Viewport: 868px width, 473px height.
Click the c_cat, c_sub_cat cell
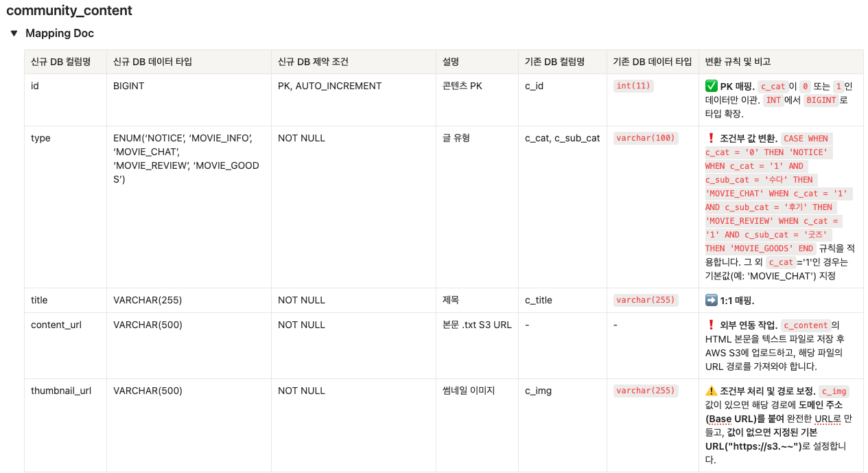point(562,138)
